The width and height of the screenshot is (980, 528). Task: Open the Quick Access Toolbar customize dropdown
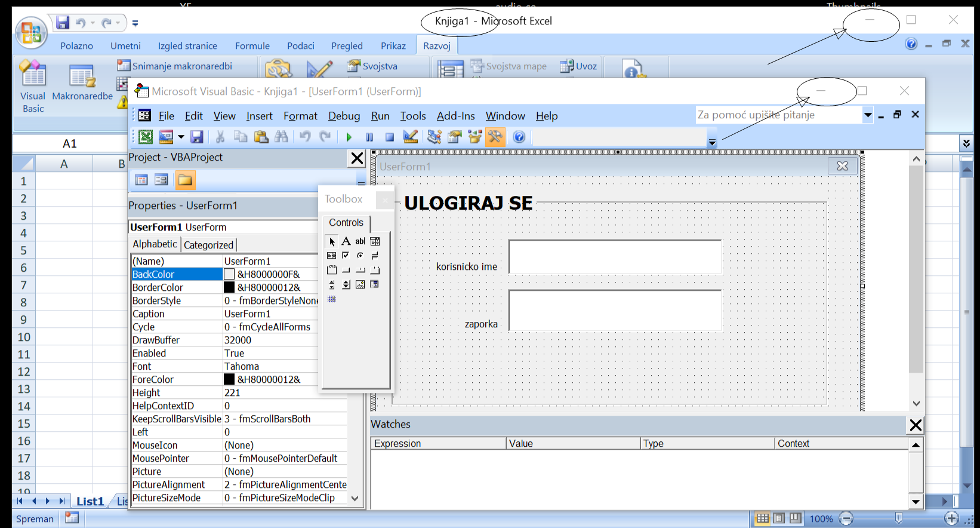[x=135, y=23]
